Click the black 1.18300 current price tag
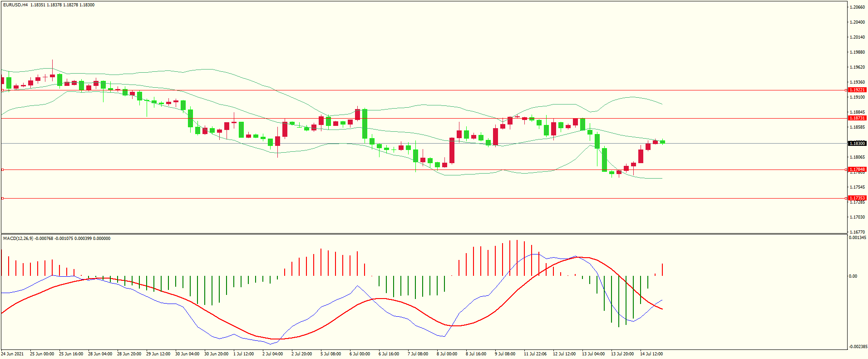The height and width of the screenshot is (359, 868). 857,144
